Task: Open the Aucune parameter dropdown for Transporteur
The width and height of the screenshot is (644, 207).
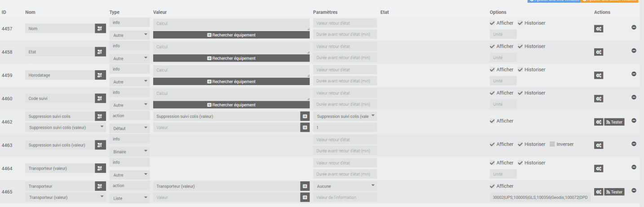Action: [x=345, y=186]
